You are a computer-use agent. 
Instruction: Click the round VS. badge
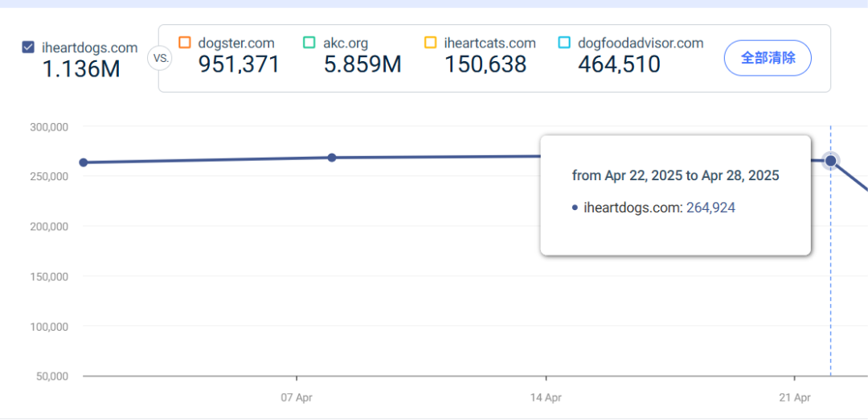(159, 58)
